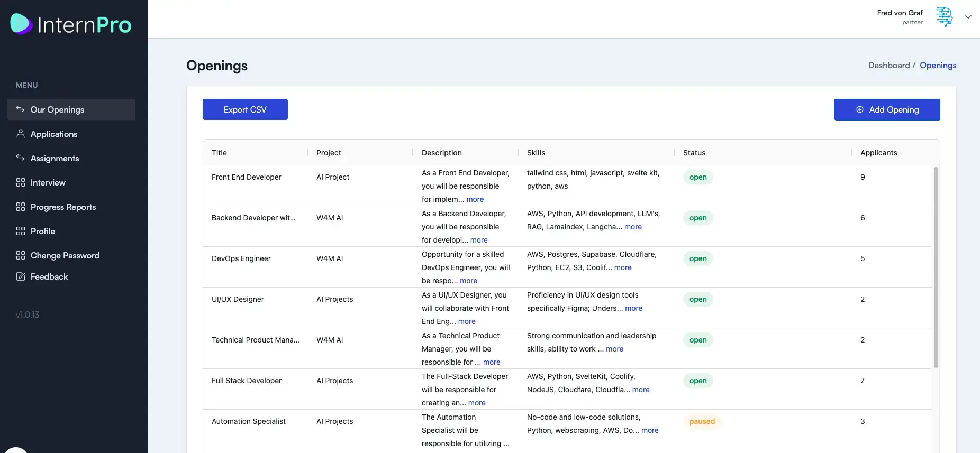This screenshot has height=453, width=980.
Task: Expand Full Stack Developer skills more link
Action: coord(640,390)
